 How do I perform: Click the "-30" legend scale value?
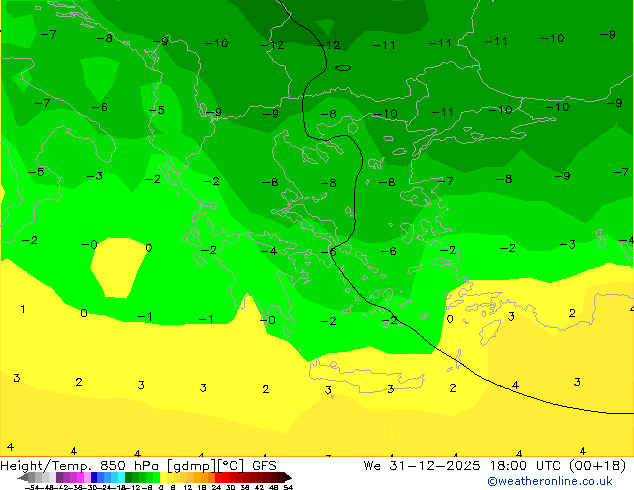[x=91, y=487]
